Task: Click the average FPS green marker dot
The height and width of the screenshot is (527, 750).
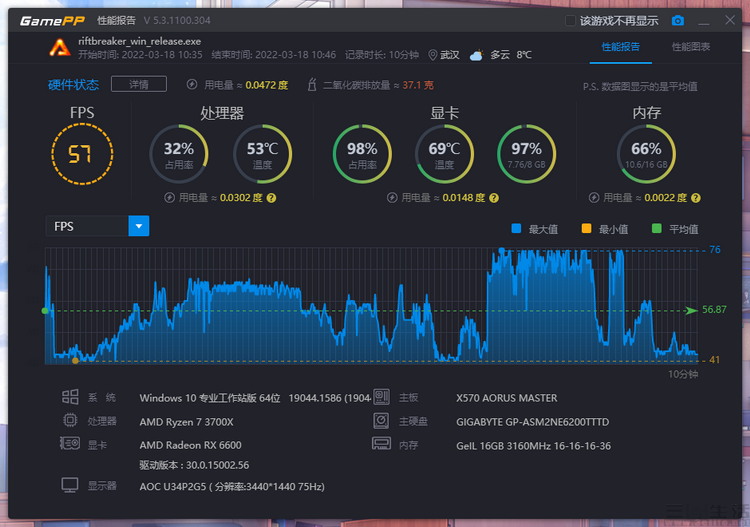Action: pyautogui.click(x=45, y=311)
